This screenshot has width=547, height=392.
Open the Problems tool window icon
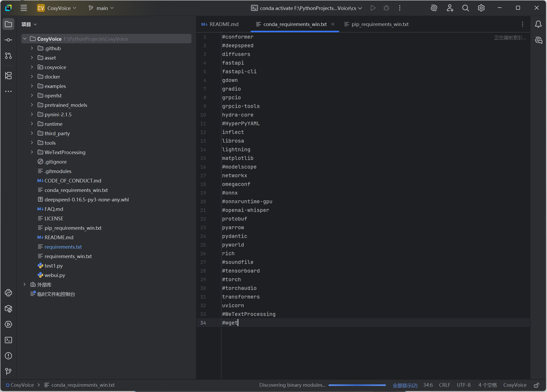coord(8,356)
